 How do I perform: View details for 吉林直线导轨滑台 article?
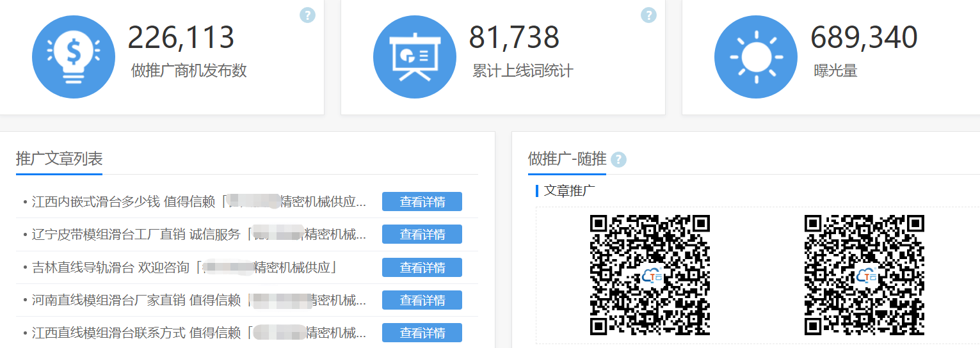click(422, 267)
